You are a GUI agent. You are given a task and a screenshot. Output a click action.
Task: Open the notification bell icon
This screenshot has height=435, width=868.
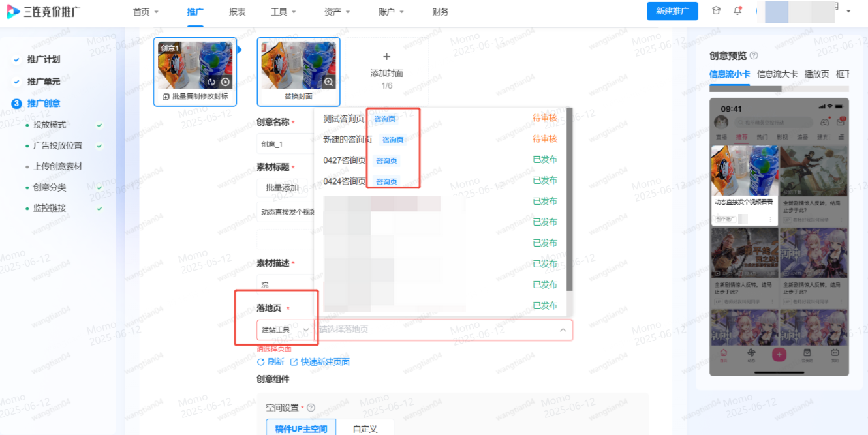737,11
